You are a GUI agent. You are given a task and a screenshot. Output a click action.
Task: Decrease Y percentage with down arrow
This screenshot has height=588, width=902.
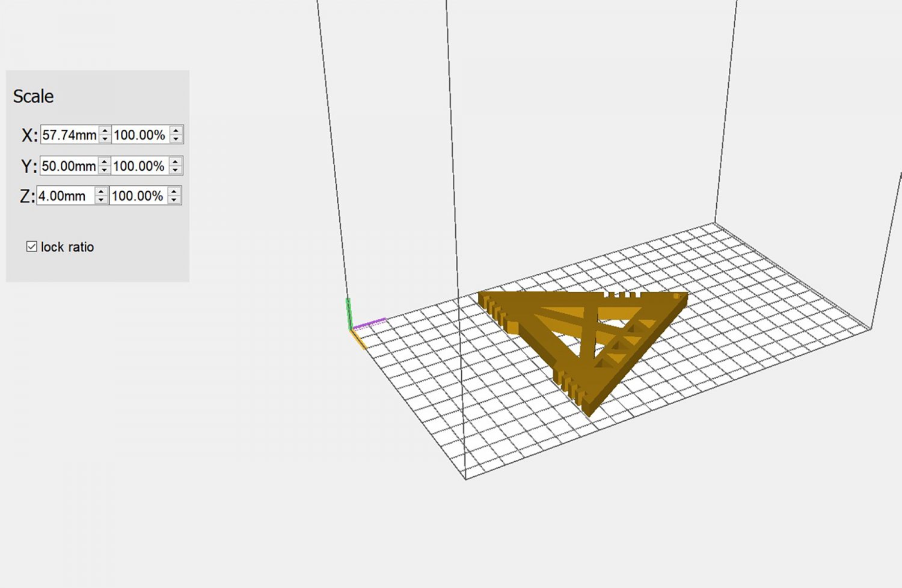[x=176, y=170]
